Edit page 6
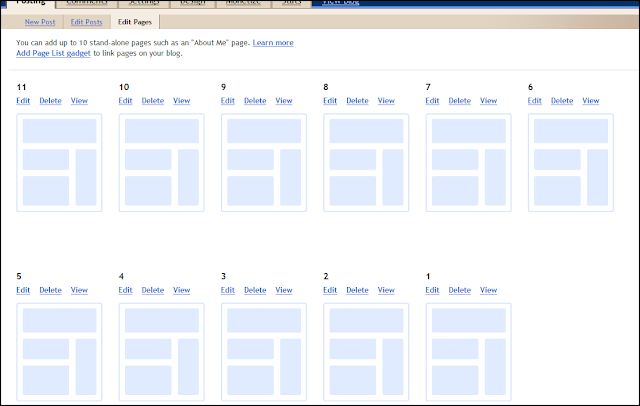The width and height of the screenshot is (640, 406). (534, 100)
